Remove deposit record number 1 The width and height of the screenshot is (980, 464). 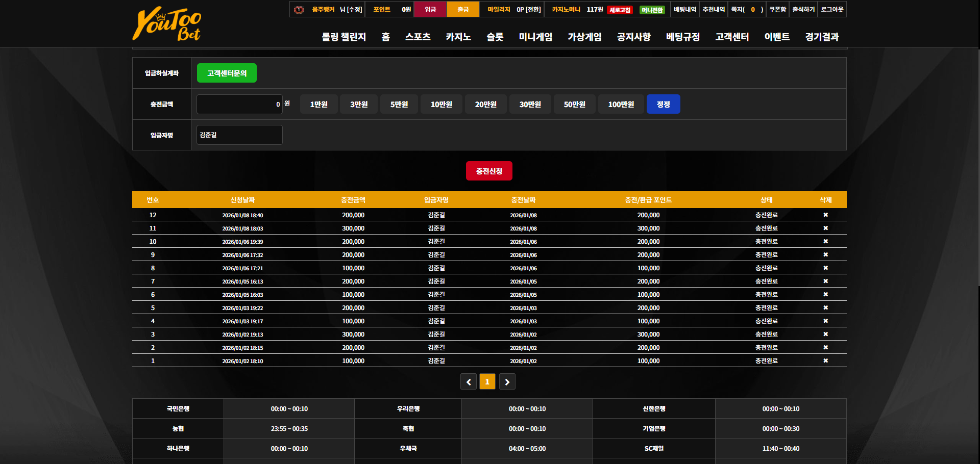coord(825,361)
